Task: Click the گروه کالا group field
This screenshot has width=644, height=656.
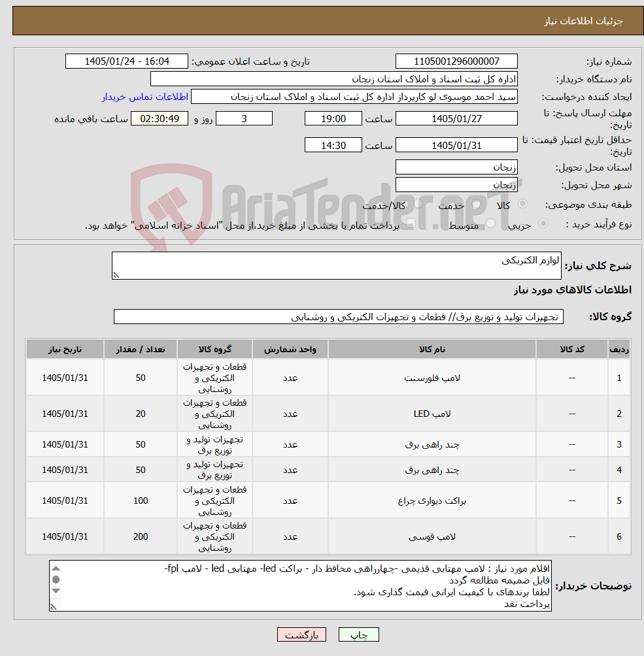Action: pyautogui.click(x=338, y=317)
